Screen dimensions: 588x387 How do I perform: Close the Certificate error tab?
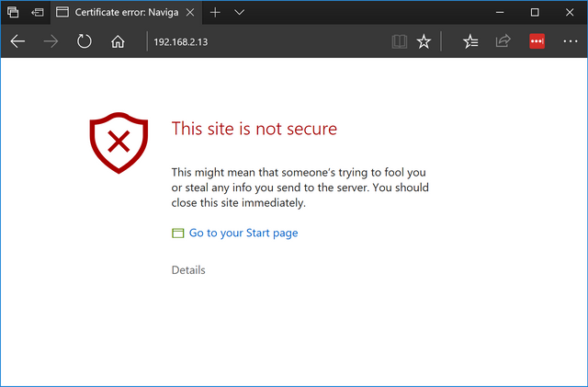point(190,12)
